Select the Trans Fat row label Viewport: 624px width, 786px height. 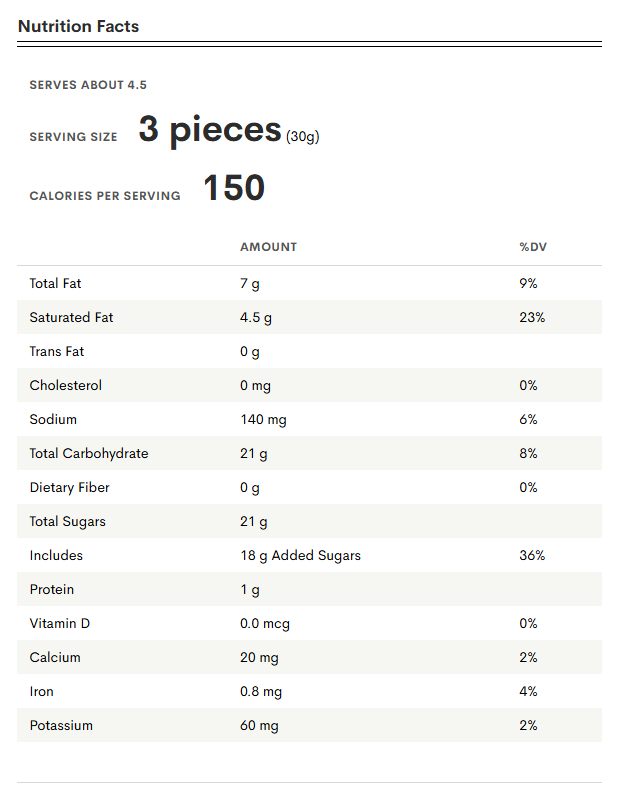(57, 352)
